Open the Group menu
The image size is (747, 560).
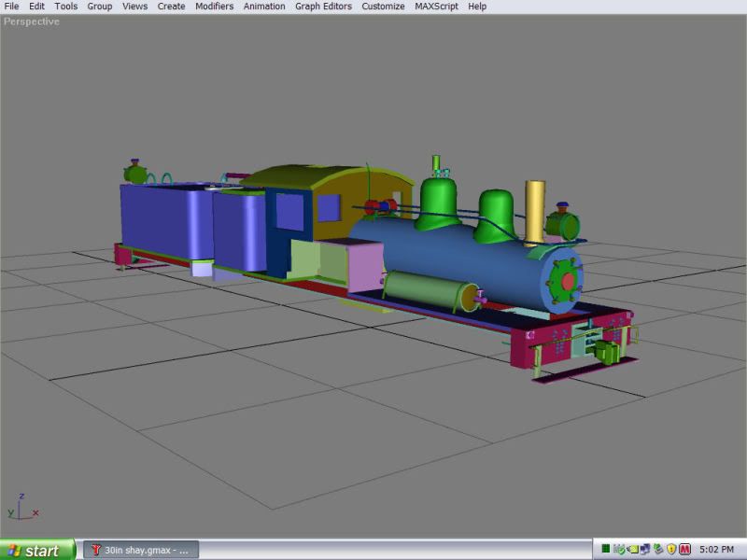click(x=100, y=7)
